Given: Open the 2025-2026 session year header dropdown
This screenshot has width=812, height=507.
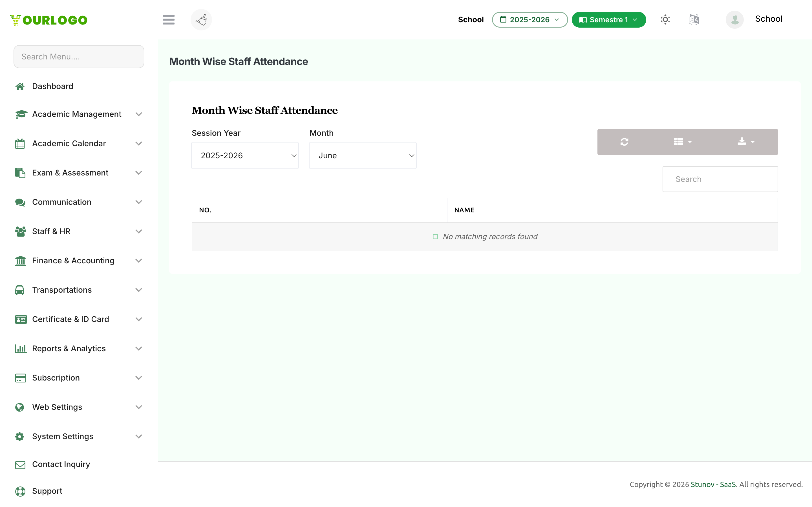Looking at the screenshot, I should [529, 20].
